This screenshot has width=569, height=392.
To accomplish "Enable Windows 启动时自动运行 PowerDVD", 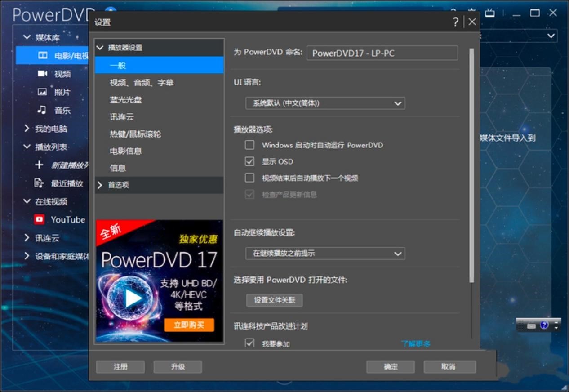I will [250, 145].
